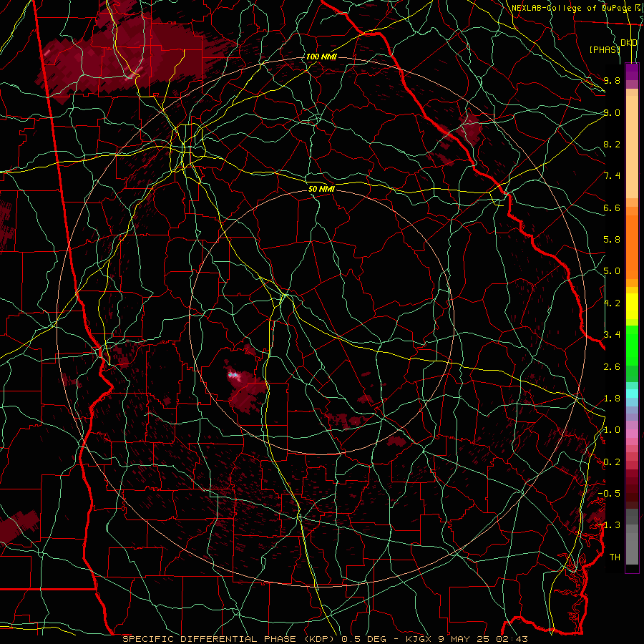This screenshot has height=644, width=644.
Task: Click the purple swatch atop the color scale
Action: click(632, 72)
